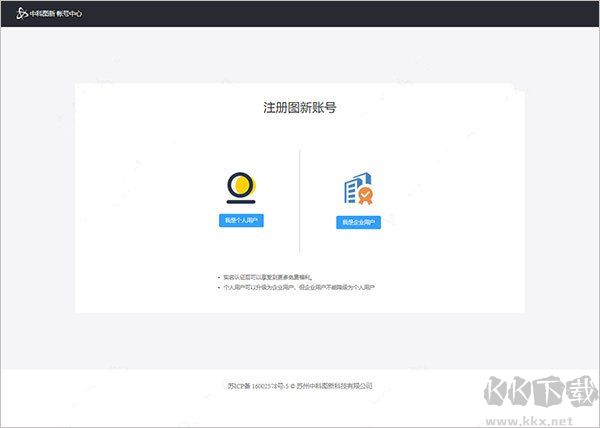Select the 注册图新账号 heading text
600x428 pixels.
(x=300, y=107)
